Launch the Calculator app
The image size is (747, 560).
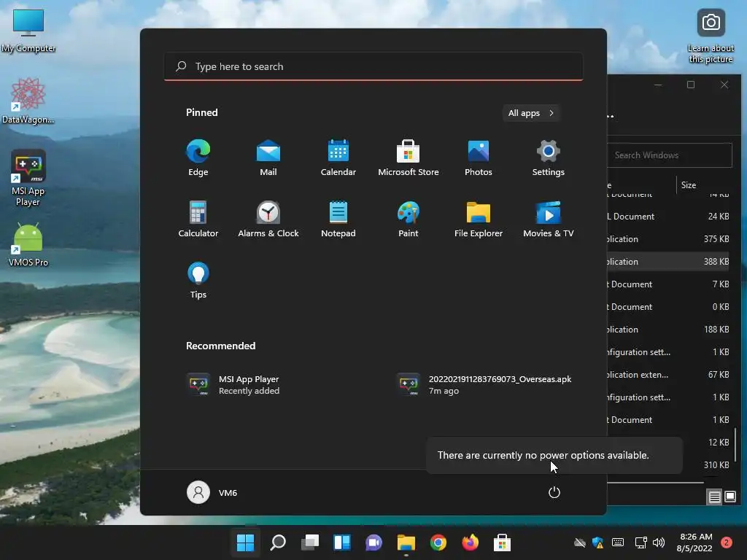coord(198,219)
